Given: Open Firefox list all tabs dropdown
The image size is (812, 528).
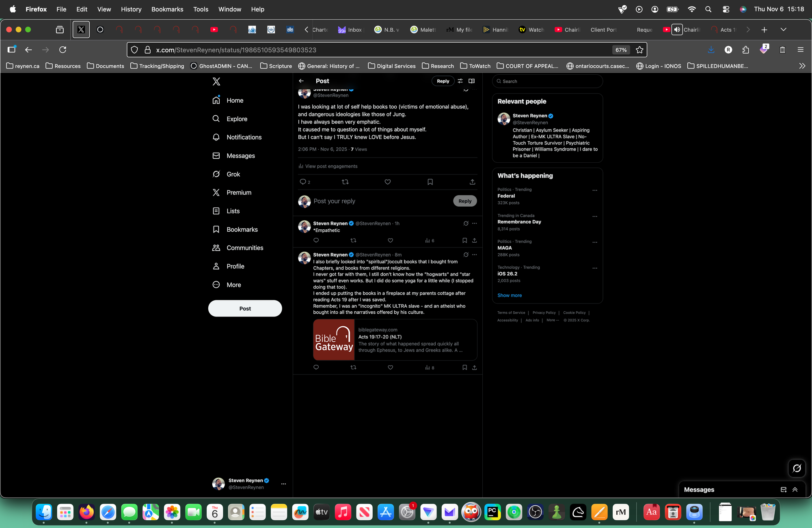Looking at the screenshot, I should [x=783, y=29].
